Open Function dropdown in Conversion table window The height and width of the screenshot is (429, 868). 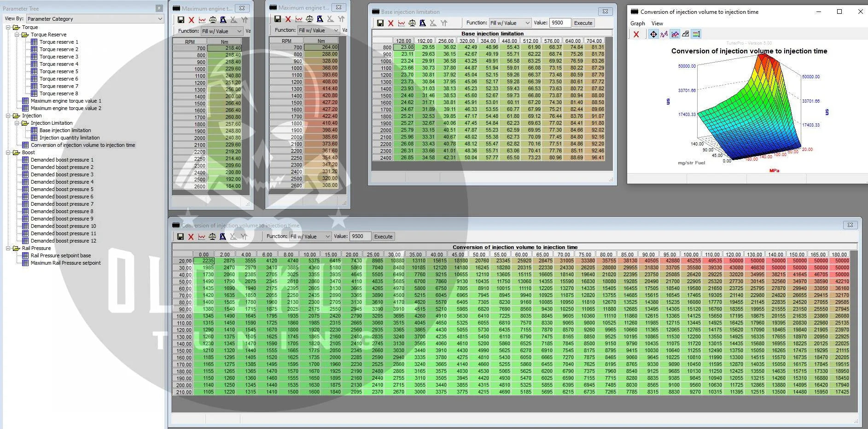(x=310, y=237)
